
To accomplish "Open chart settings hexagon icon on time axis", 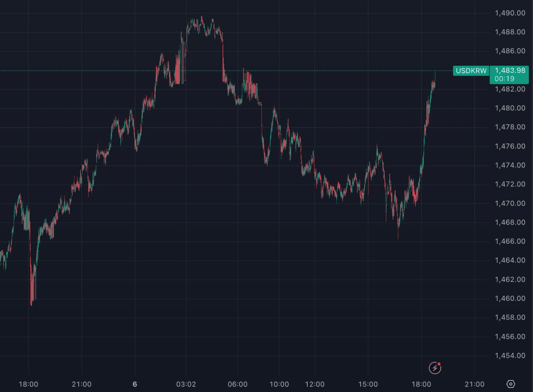I will click(511, 384).
